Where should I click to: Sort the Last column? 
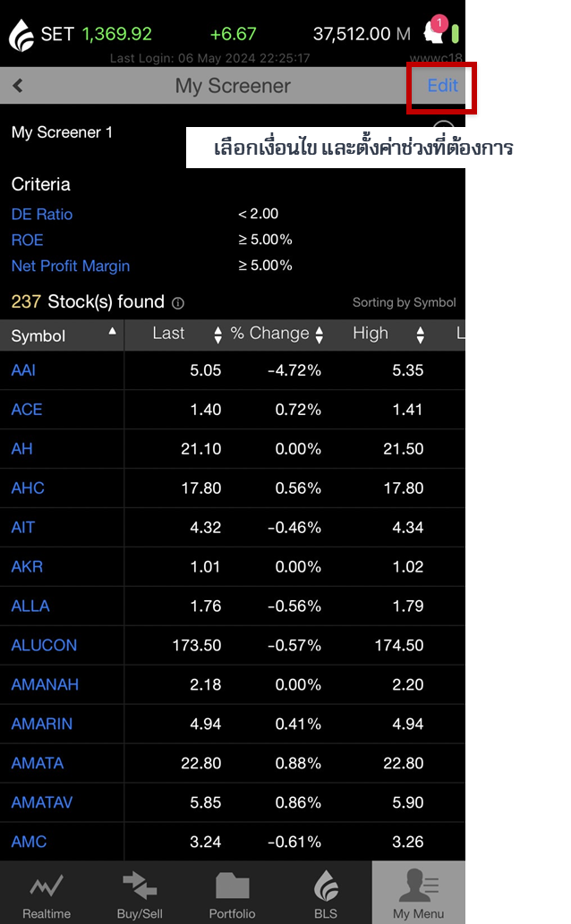(217, 335)
